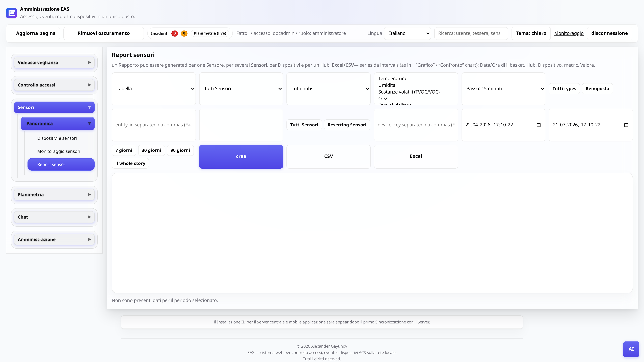This screenshot has width=644, height=362.
Task: Select Umidità in the metrics list
Action: coord(387,85)
